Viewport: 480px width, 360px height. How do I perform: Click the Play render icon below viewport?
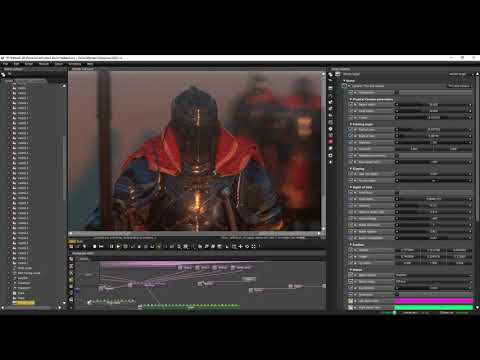click(118, 246)
